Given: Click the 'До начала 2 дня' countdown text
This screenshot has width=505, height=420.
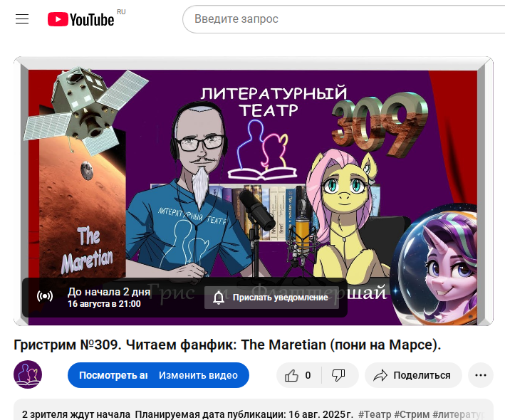Looking at the screenshot, I should (x=109, y=292).
